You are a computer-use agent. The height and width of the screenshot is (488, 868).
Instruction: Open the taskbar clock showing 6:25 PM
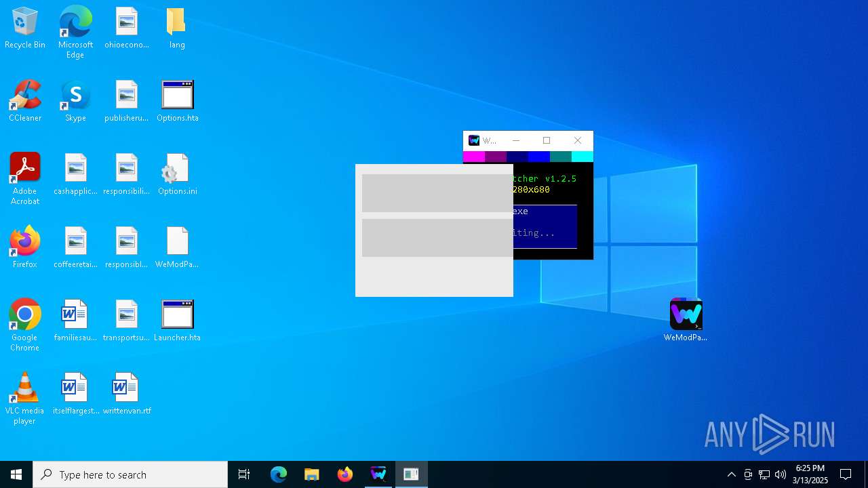coord(810,474)
